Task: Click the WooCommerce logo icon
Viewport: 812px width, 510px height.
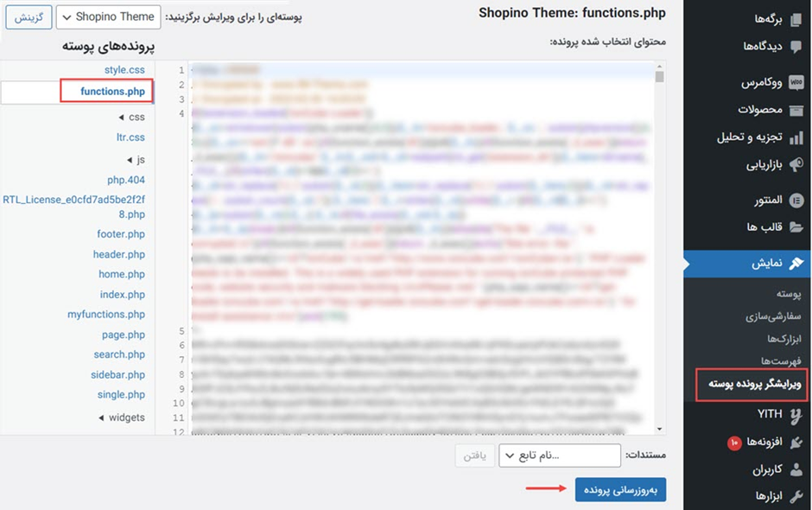Action: point(796,82)
